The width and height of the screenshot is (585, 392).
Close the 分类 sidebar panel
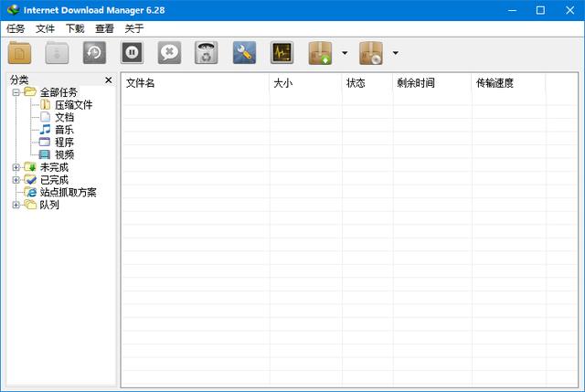[x=109, y=80]
